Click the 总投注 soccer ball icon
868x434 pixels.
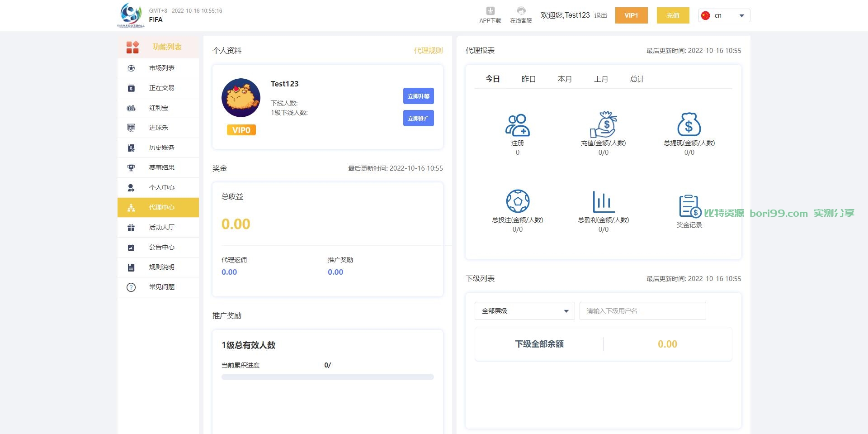(x=518, y=201)
